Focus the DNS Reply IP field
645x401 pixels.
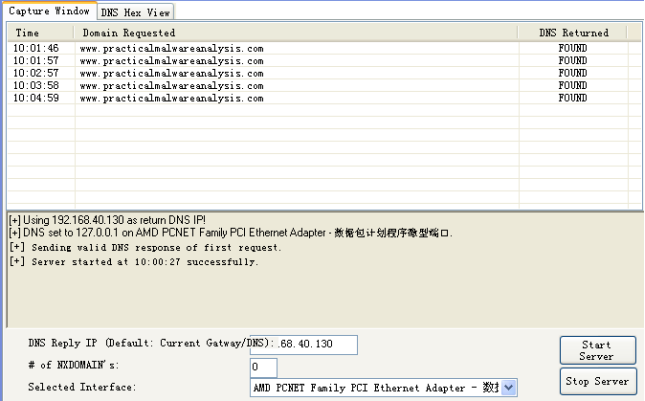[x=304, y=344]
